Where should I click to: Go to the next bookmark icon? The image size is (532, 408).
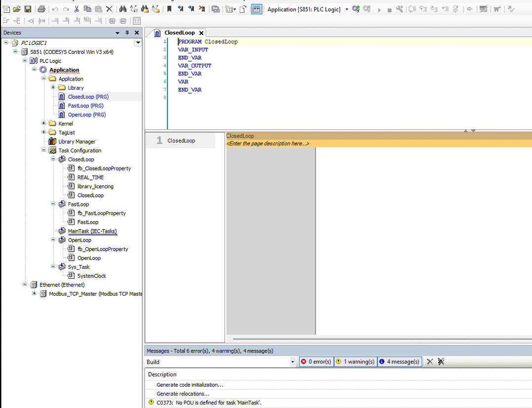tap(191, 9)
